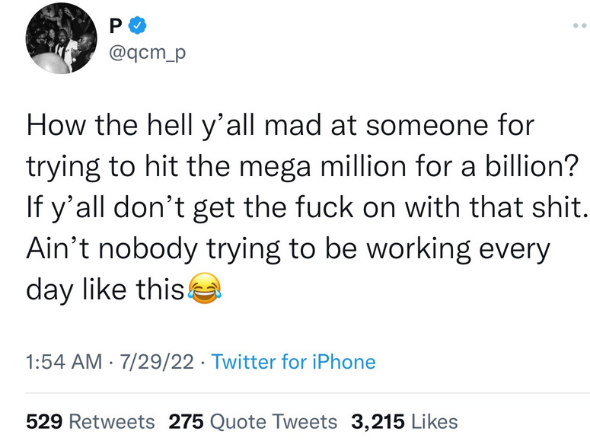View the 275 Quote Tweets list

click(x=252, y=421)
